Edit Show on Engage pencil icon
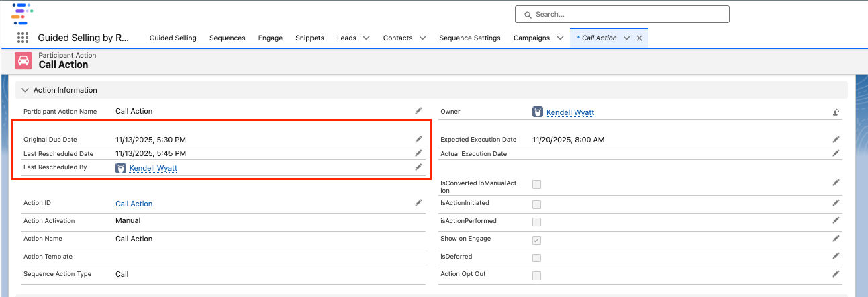The width and height of the screenshot is (868, 297). 836,238
